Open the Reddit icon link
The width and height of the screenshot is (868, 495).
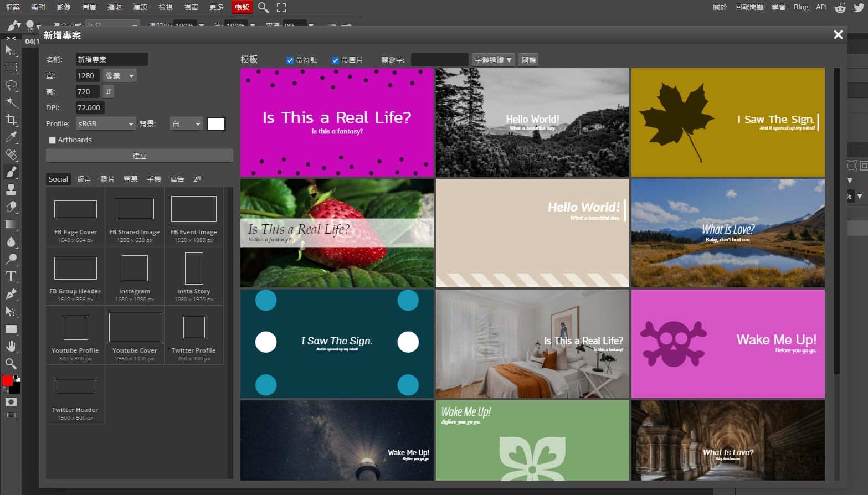pyautogui.click(x=840, y=7)
